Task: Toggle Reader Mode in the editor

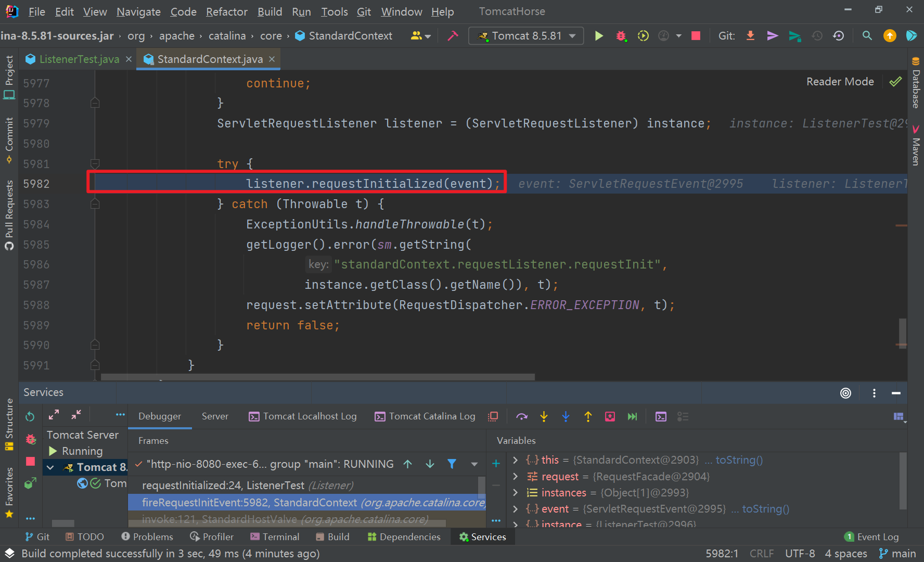Action: tap(840, 82)
